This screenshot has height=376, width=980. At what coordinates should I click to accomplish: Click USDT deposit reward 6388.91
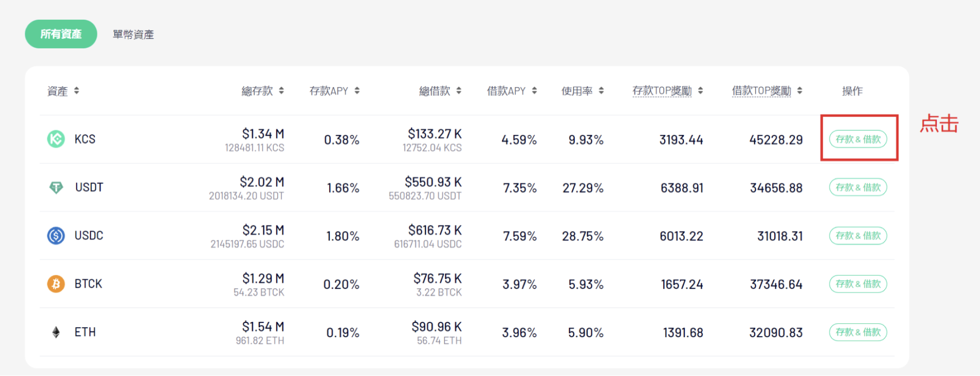(682, 188)
